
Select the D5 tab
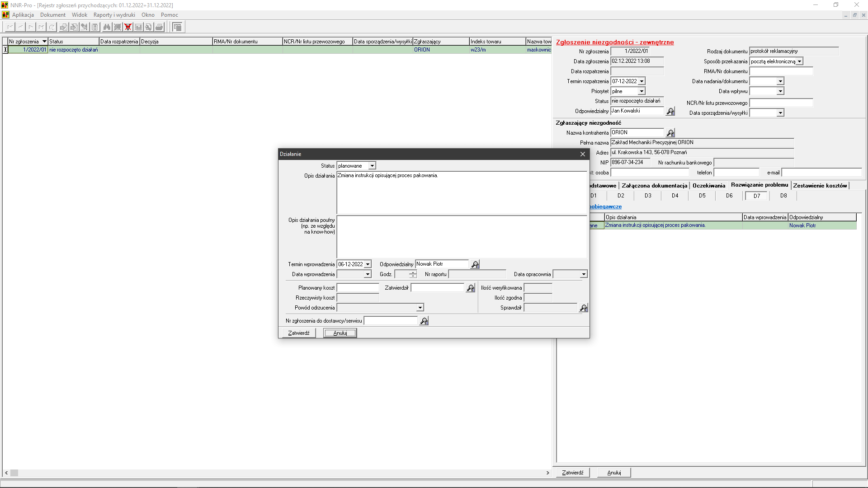tap(702, 196)
